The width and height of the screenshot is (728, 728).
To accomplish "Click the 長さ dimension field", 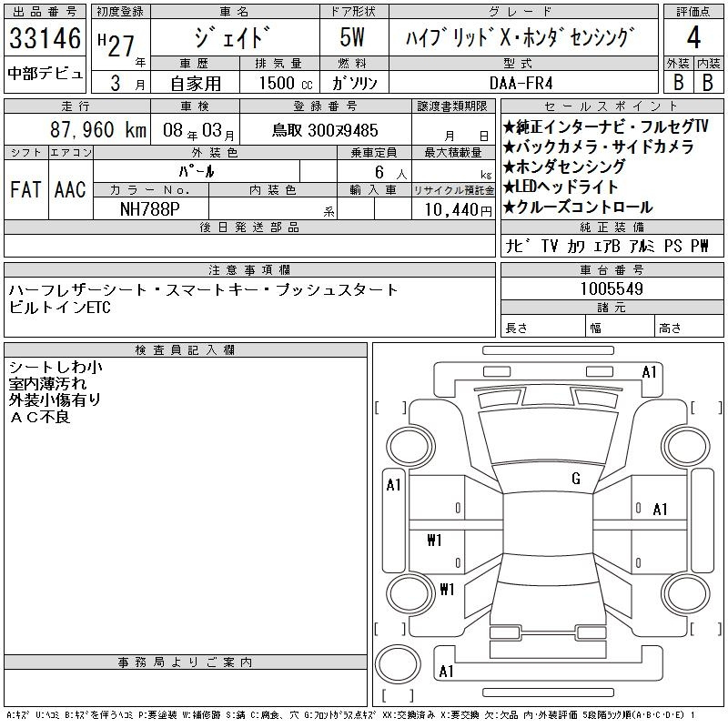I will pyautogui.click(x=543, y=326).
